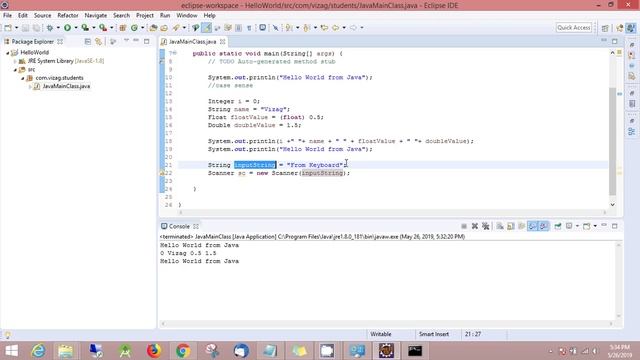Click the Quick Access search field
This screenshot has width=640, height=360.
tap(574, 28)
